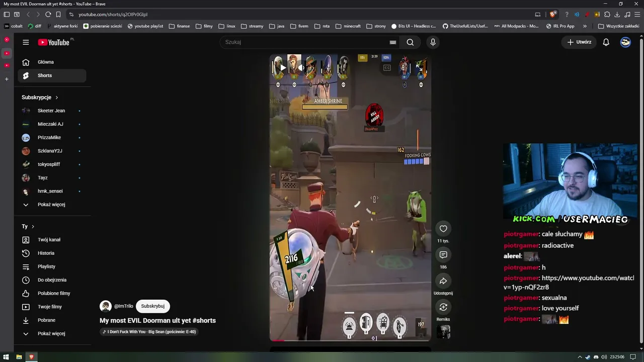Toggle Brave's sidebar panel button

click(x=7, y=15)
